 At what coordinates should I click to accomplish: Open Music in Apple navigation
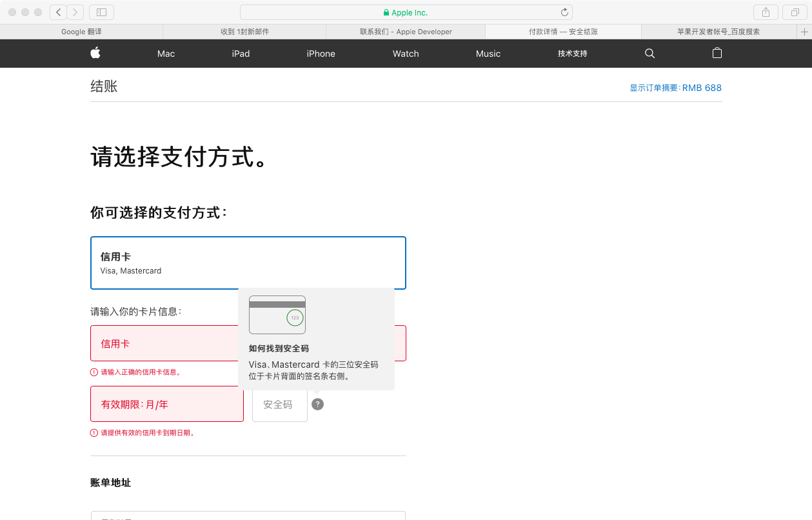click(488, 54)
